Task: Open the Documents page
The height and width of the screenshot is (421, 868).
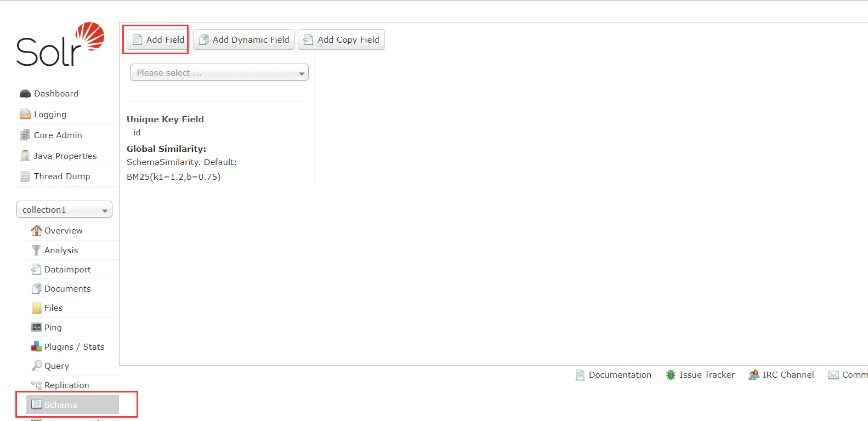Action: tap(72, 288)
